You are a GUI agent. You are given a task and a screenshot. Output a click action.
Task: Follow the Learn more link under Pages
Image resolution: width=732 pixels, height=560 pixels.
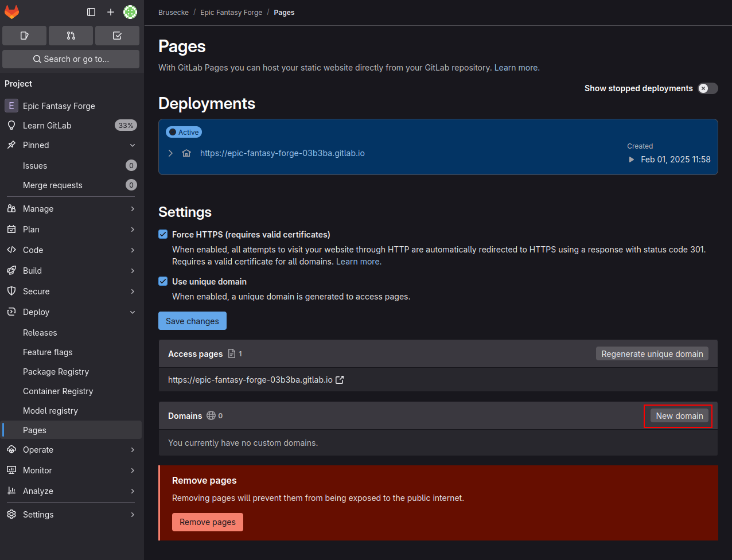pyautogui.click(x=516, y=68)
